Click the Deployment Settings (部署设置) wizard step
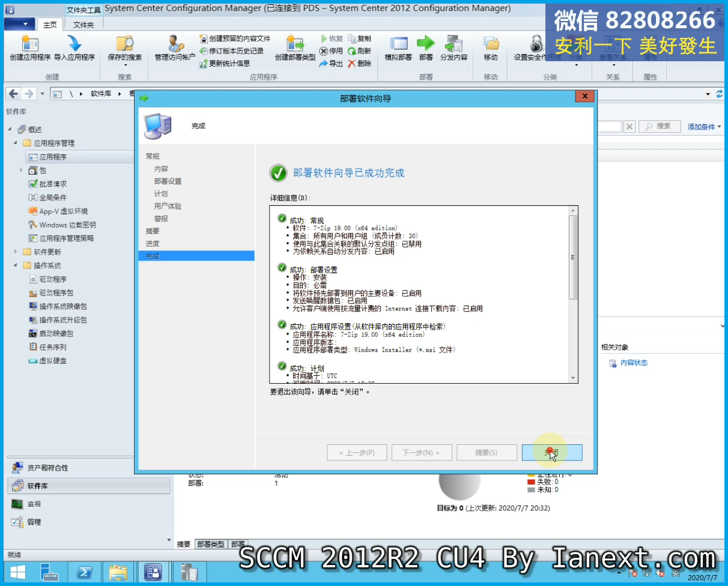Screen dimensions: 728x586 click(168, 181)
